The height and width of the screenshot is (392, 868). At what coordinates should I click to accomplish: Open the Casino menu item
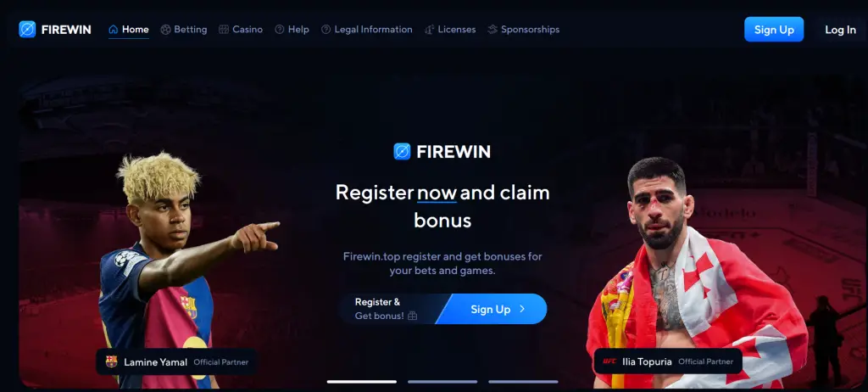[x=241, y=30]
